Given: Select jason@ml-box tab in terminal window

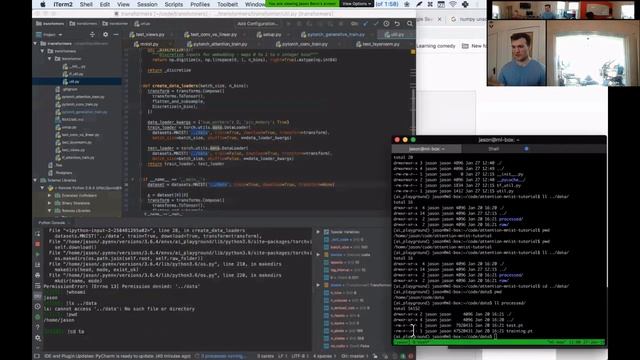Looking at the screenshot, I should [427, 149].
